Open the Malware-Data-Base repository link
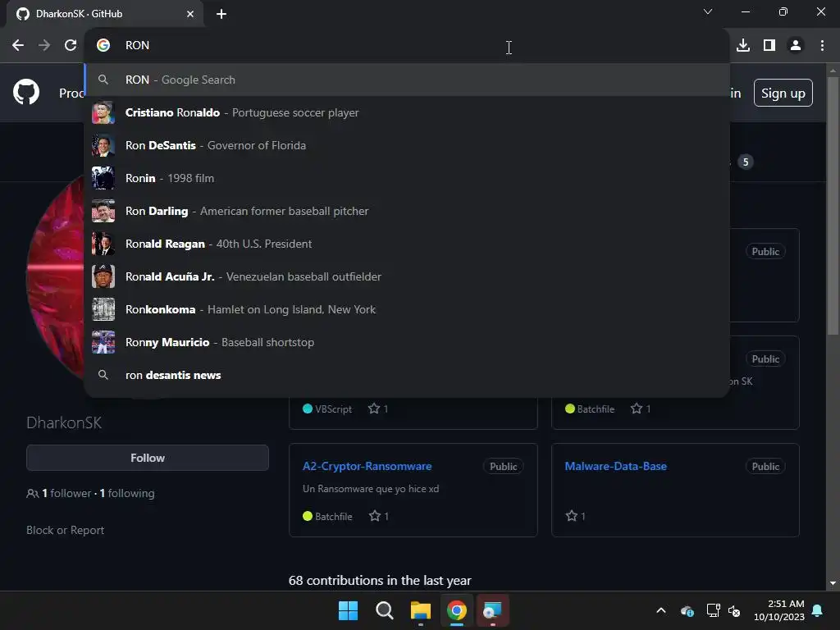This screenshot has width=840, height=630. [x=615, y=466]
